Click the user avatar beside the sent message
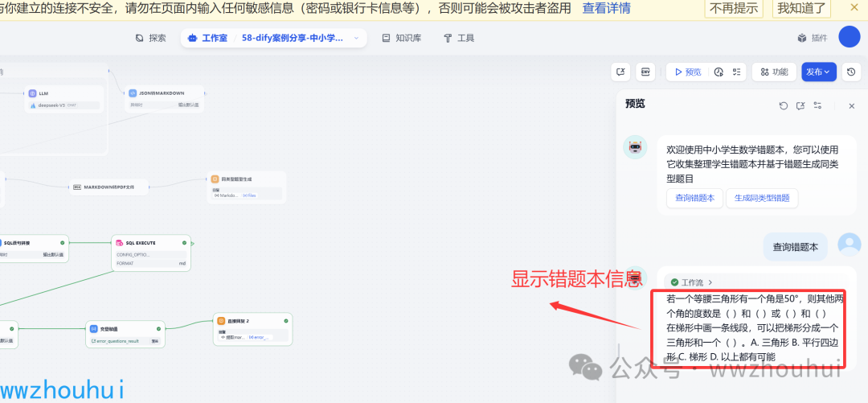868x403 pixels. 850,245
